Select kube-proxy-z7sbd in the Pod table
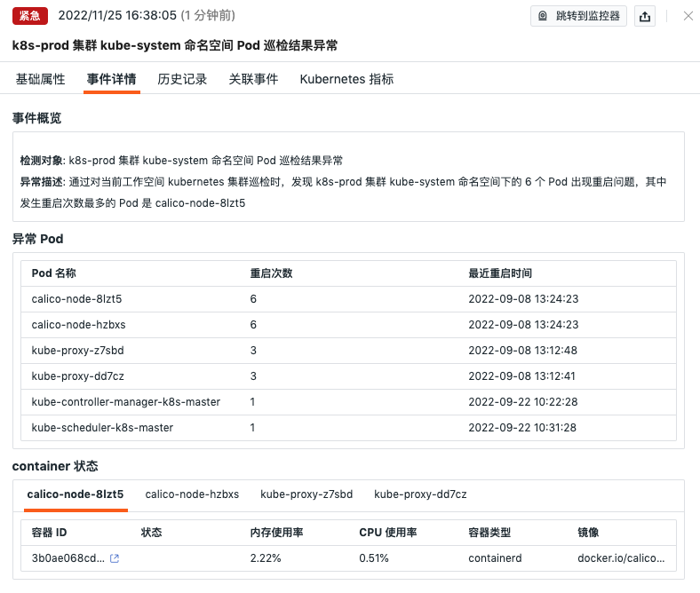 77,351
